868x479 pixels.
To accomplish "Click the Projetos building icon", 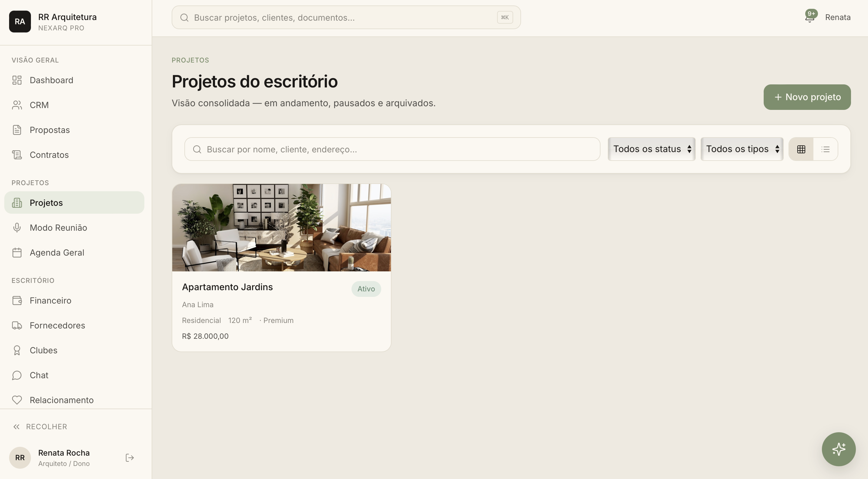I will click(x=17, y=203).
